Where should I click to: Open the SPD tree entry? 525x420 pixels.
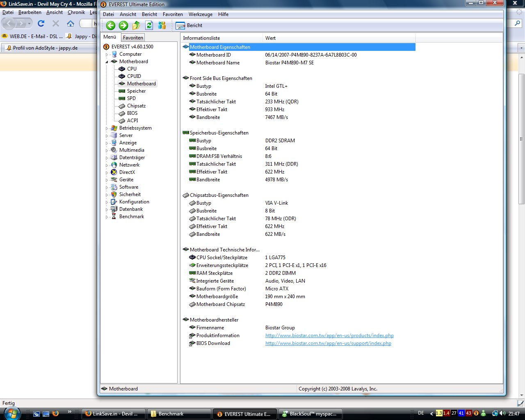(x=131, y=98)
